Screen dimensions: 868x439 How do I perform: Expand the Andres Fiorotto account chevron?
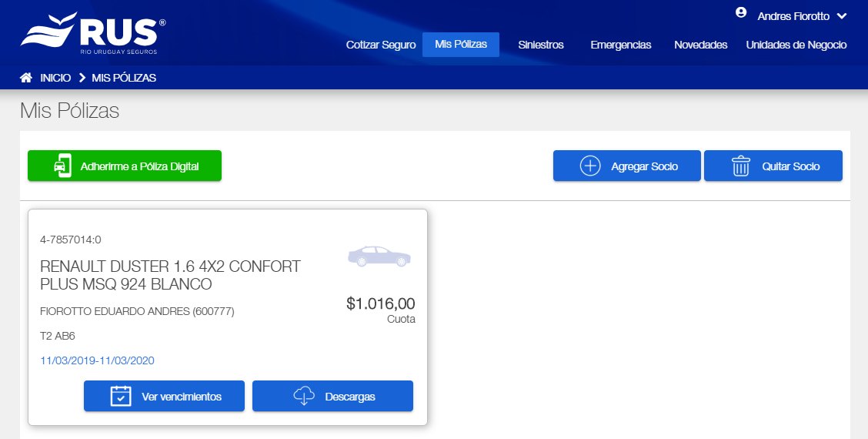point(841,16)
